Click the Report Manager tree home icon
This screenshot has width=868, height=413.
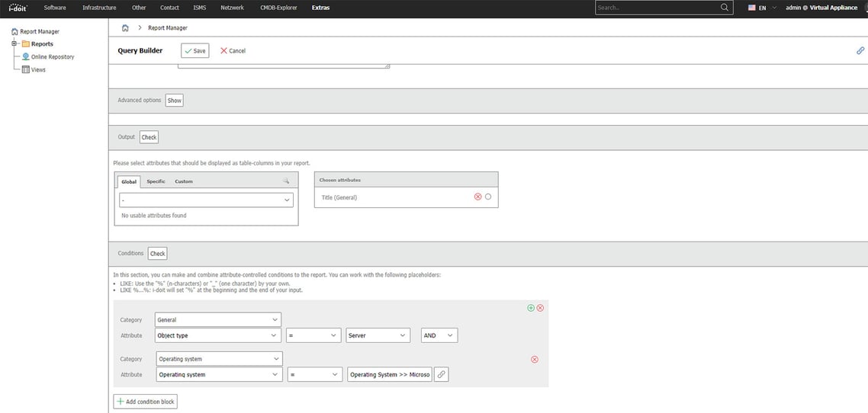tap(15, 31)
